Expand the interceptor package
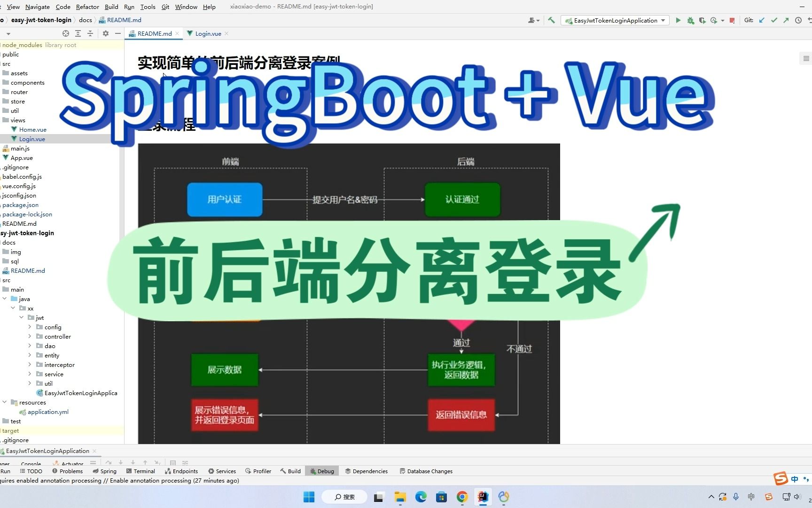 (30, 365)
